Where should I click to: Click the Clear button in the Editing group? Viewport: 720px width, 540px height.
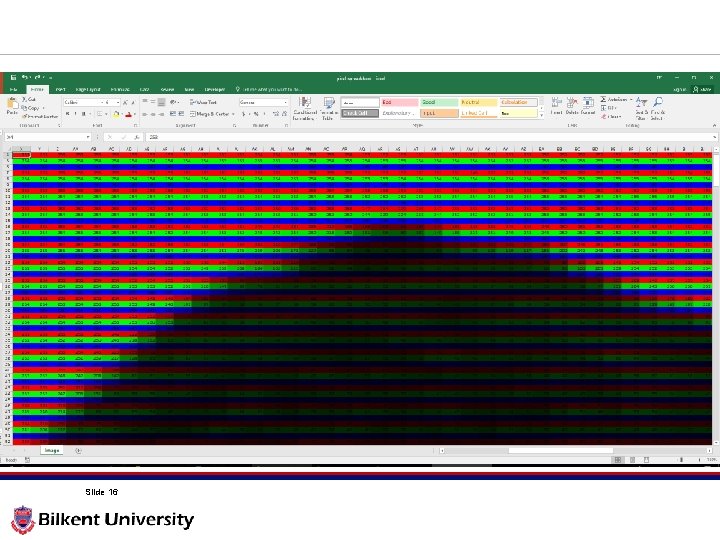tap(611, 117)
